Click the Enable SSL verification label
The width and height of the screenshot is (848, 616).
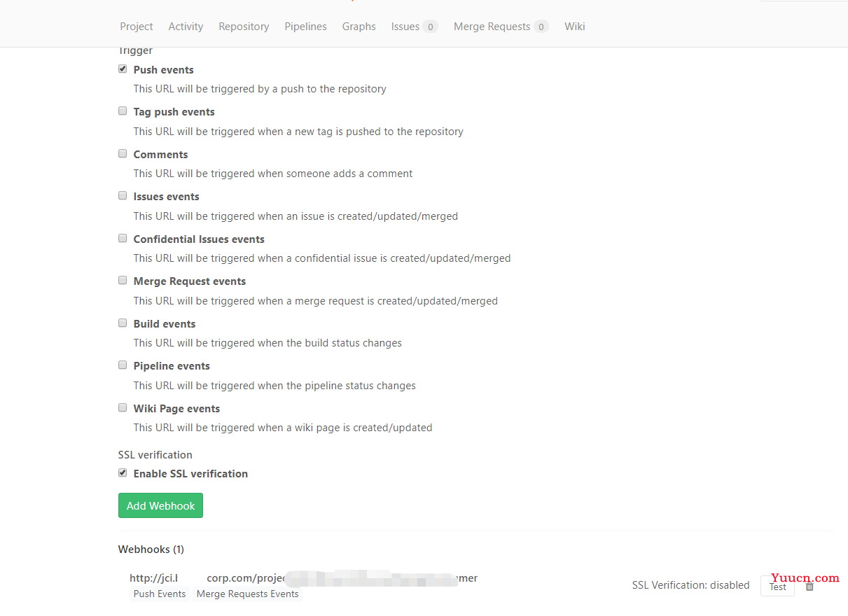pyautogui.click(x=190, y=474)
